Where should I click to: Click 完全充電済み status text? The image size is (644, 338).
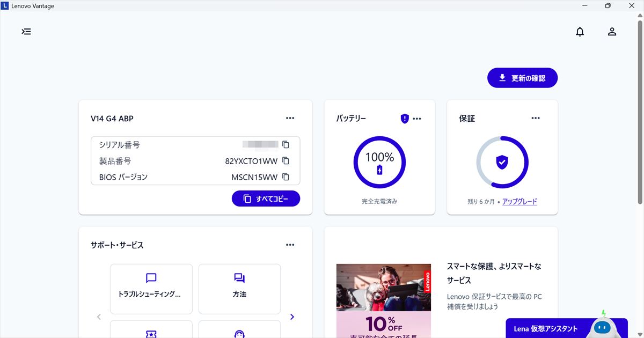pos(379,202)
